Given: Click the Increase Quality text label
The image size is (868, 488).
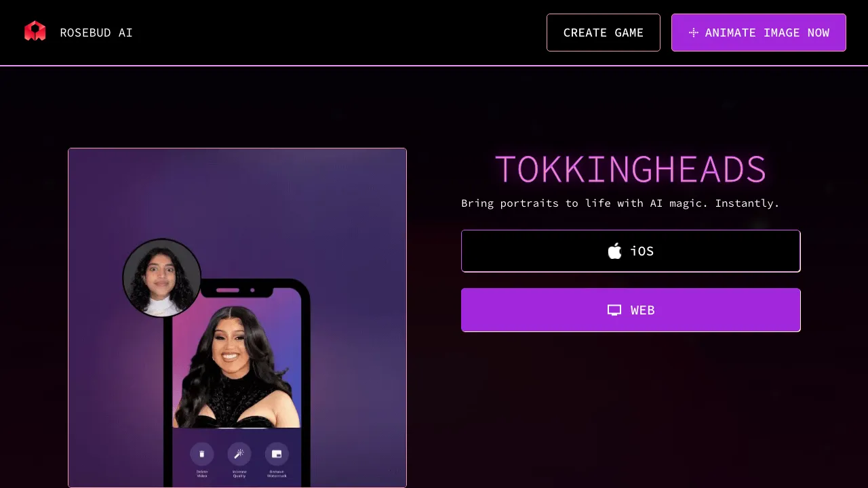Looking at the screenshot, I should (x=239, y=473).
